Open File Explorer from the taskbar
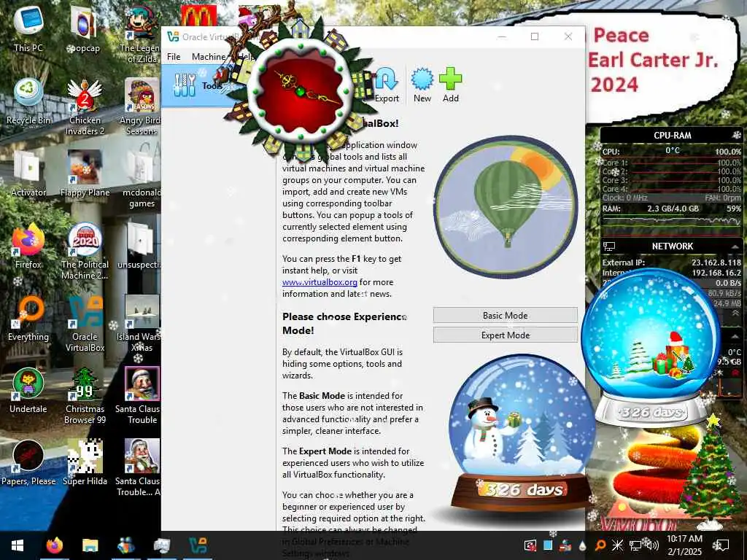The width and height of the screenshot is (747, 560). [90, 545]
